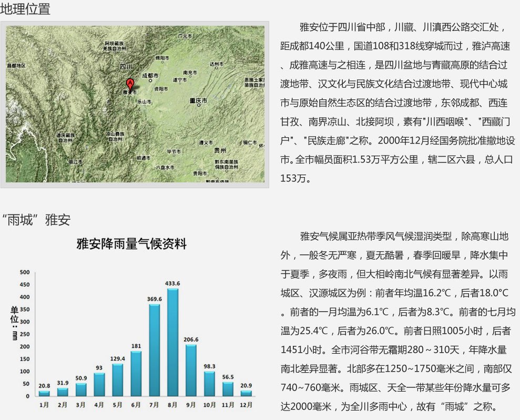This screenshot has height=420, width=520.
Task: Click the chart title 雅安降雨量气候资料
Action: tap(131, 244)
